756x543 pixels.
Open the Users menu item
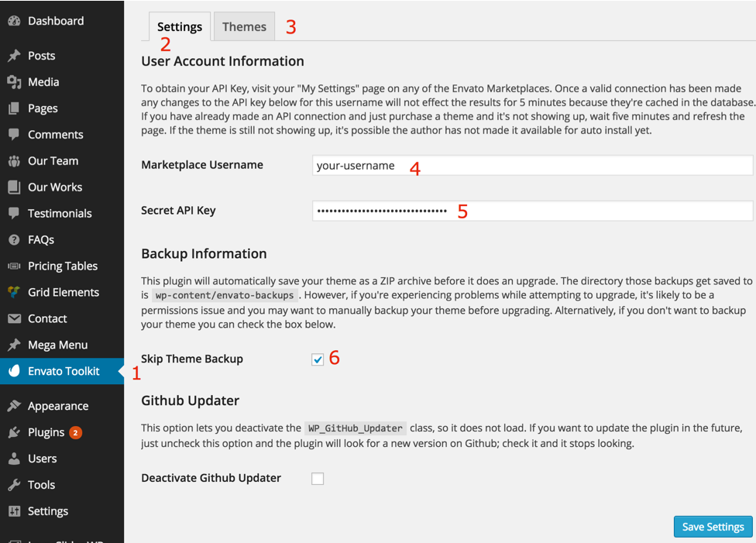coord(62,459)
